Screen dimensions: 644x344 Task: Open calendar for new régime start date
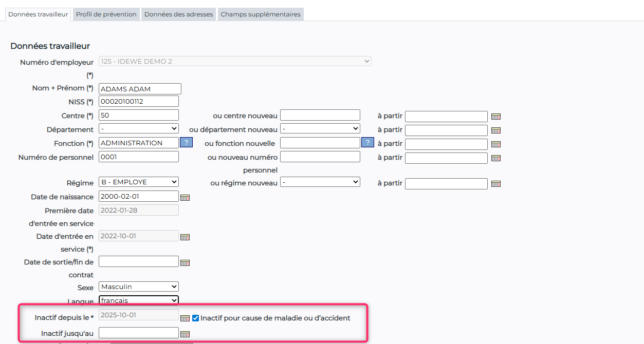click(496, 184)
